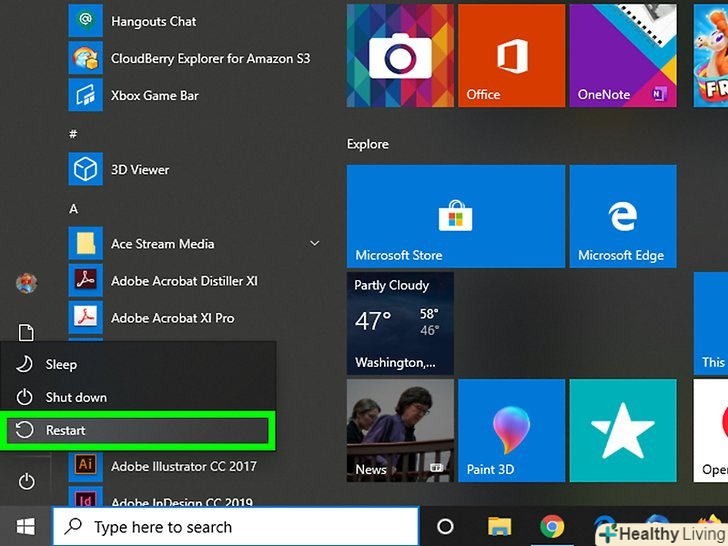Click the Type here to search box
This screenshot has width=728, height=546.
tap(235, 527)
